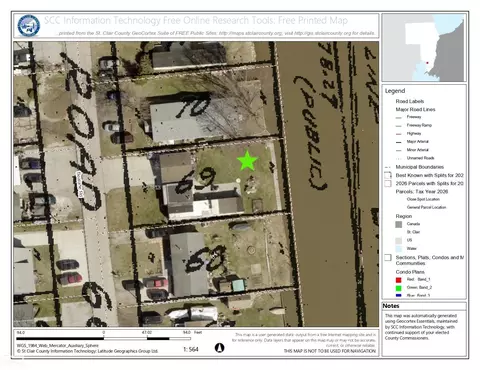Click the Region legend heading
This screenshot has height=370, width=480.
pos(403,216)
